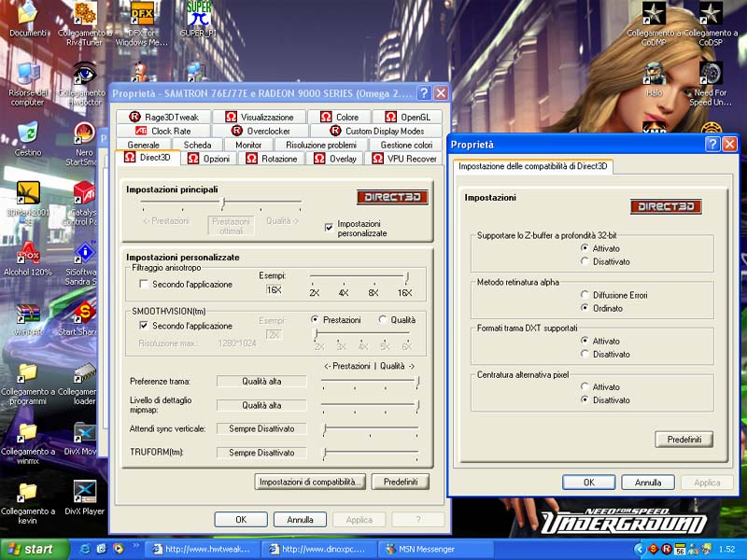Switch to the VPU Recover tab
Screen dimensions: 747x560
click(404, 159)
